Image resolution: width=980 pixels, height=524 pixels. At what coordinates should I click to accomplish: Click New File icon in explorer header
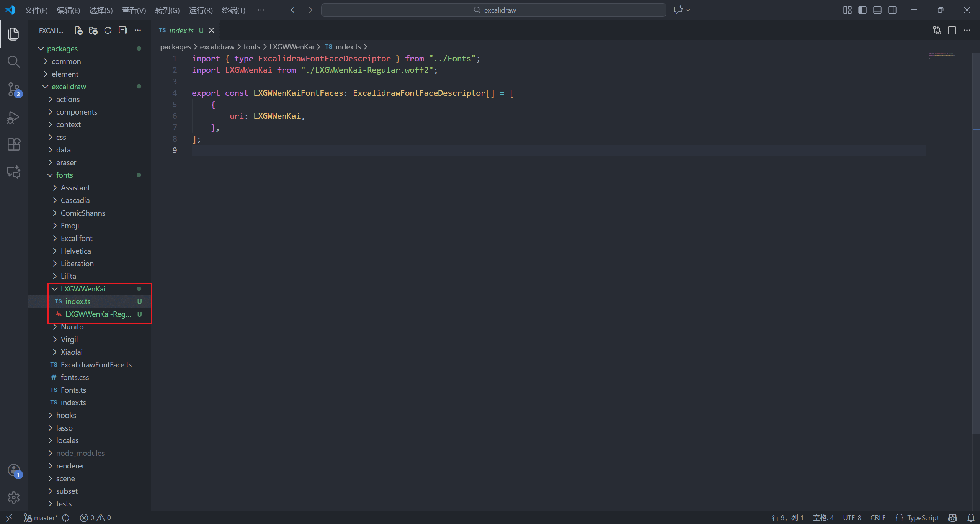78,31
